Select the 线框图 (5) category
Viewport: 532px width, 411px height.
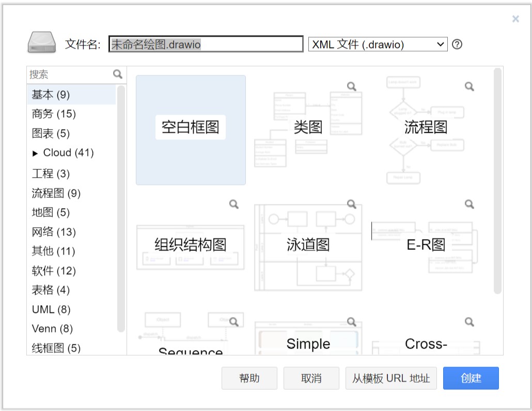[72, 347]
